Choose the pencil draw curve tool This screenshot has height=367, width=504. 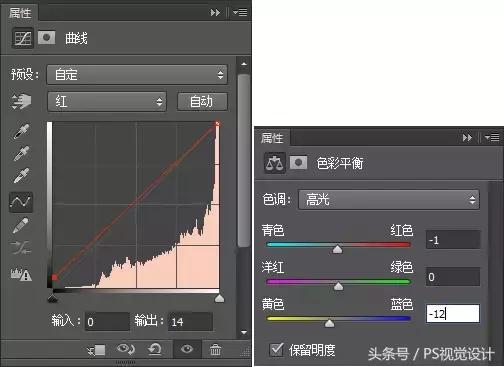pyautogui.click(x=21, y=226)
